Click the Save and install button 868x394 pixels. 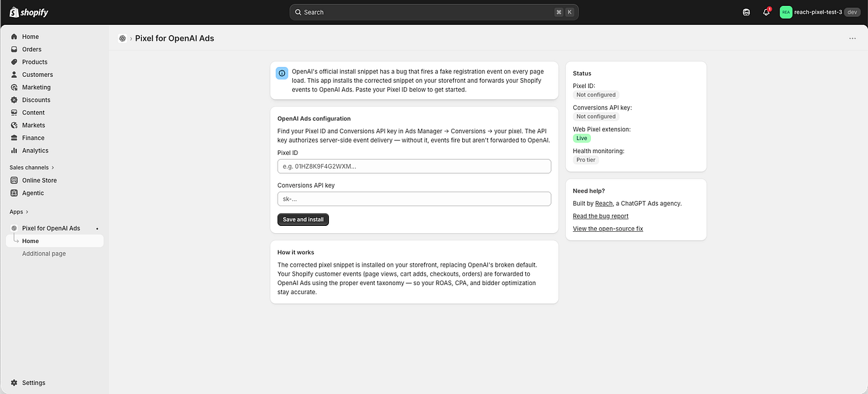pos(303,219)
